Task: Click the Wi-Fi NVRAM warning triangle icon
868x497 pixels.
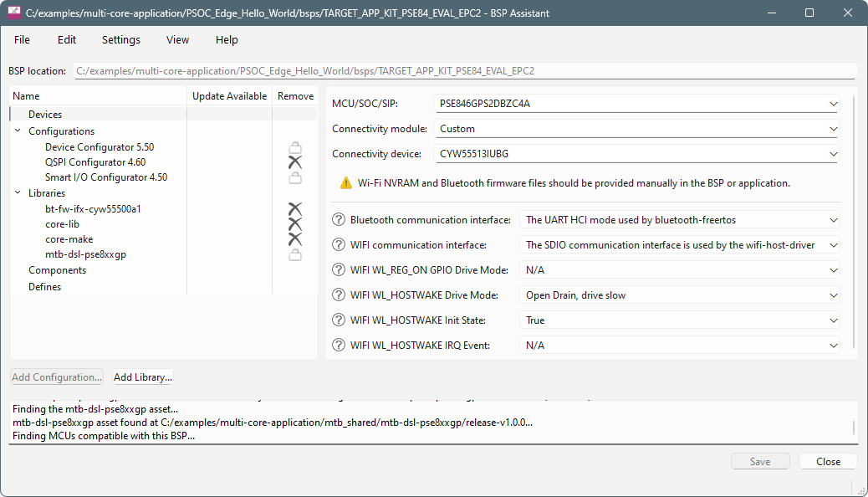Action: click(x=345, y=183)
